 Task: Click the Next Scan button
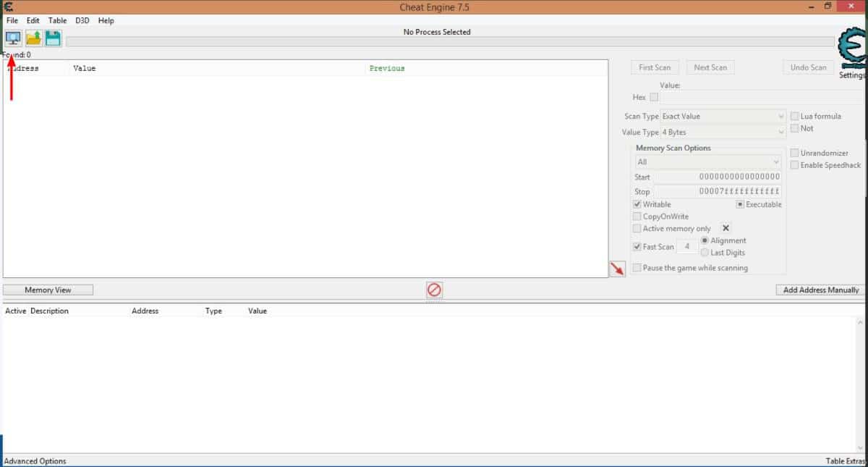coord(710,67)
